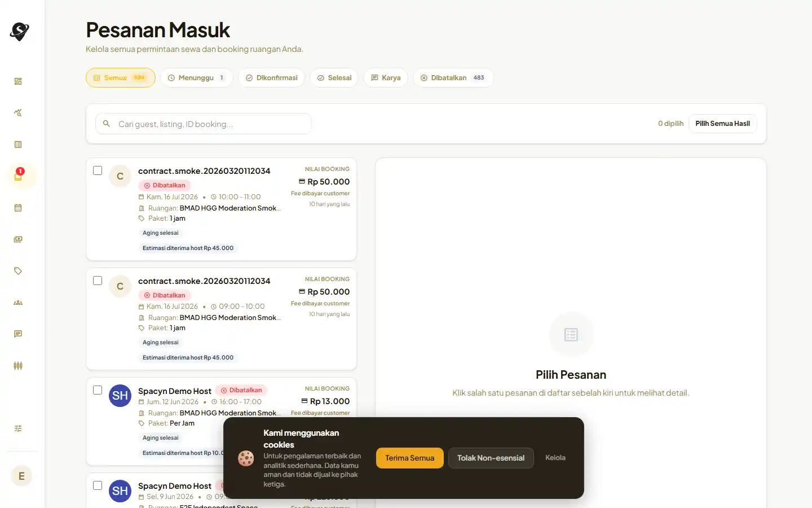Click the search magnifier icon
The image size is (812, 508).
(107, 124)
